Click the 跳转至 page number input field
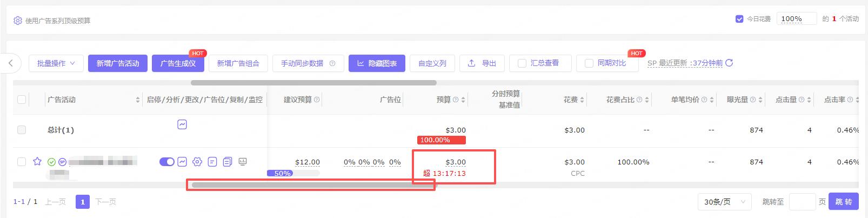The width and height of the screenshot is (868, 218). click(x=802, y=202)
